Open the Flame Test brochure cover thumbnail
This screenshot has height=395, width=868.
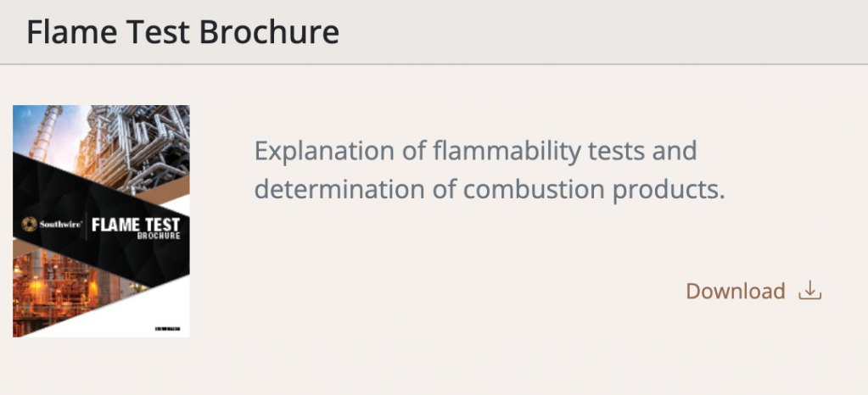click(101, 220)
